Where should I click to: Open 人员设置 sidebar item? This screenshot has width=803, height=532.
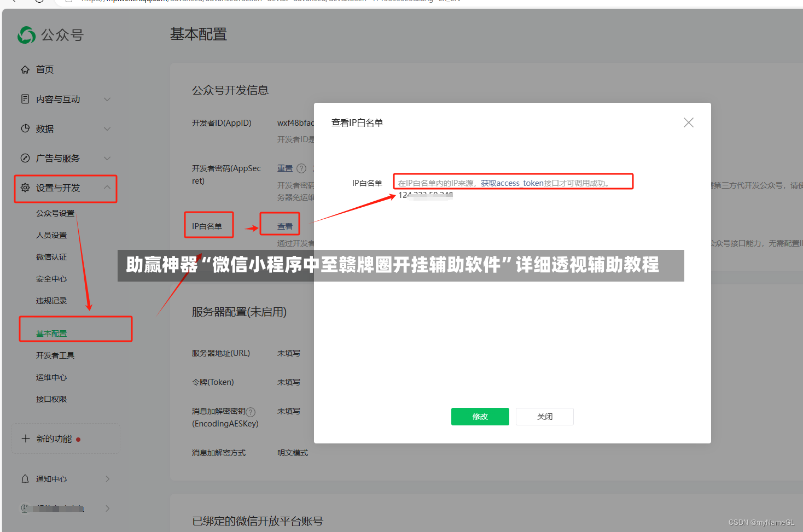pos(51,235)
